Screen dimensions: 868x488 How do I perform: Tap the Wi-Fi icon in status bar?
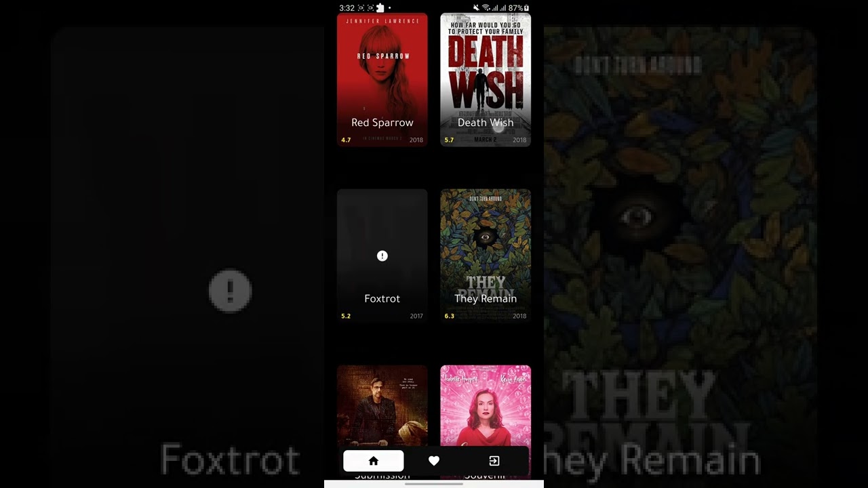click(486, 8)
